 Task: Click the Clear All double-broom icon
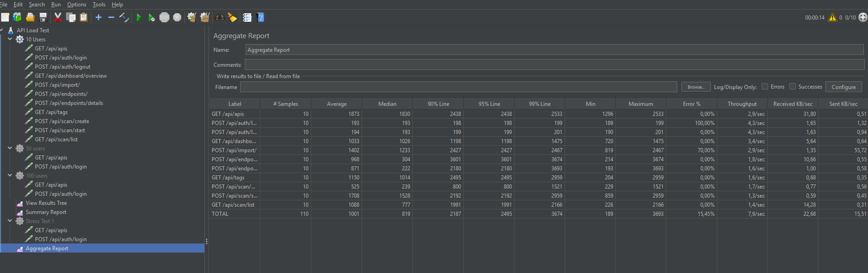205,18
